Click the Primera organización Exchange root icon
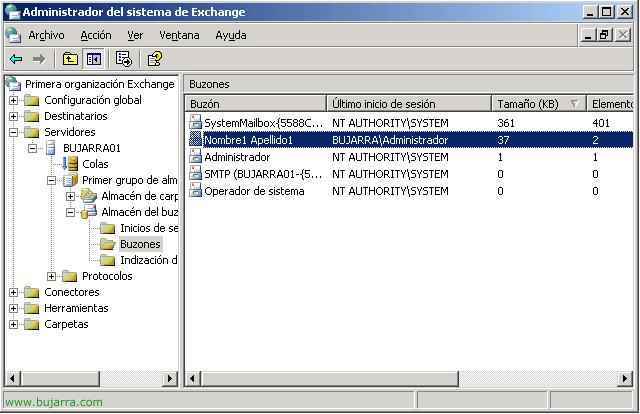The image size is (640, 414). coord(13,84)
